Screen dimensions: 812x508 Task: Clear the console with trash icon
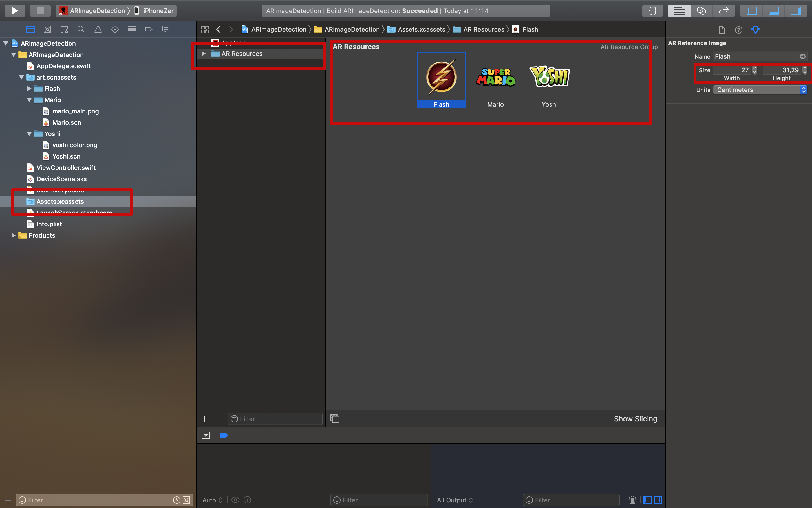[632, 500]
